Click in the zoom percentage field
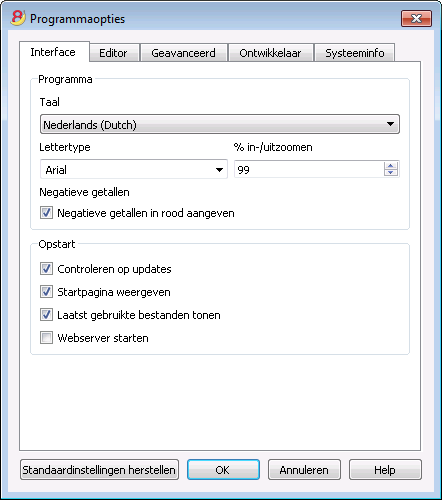442x500 pixels. click(x=309, y=169)
